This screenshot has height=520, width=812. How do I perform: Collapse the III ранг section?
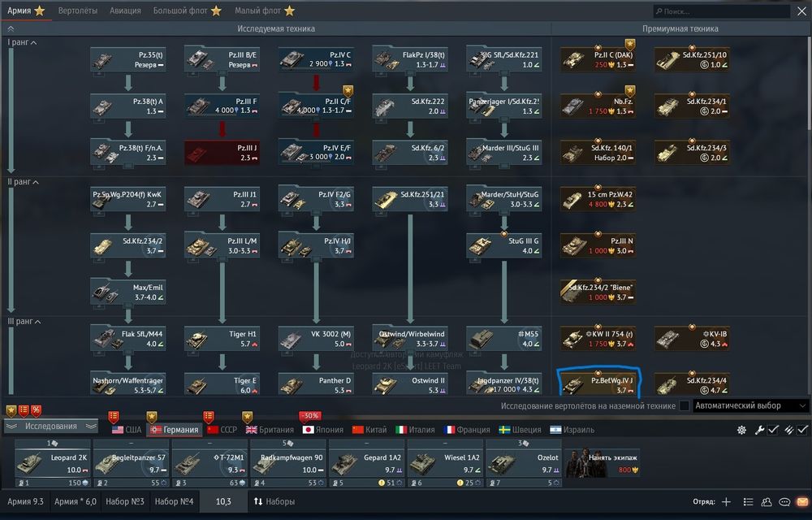[x=24, y=321]
